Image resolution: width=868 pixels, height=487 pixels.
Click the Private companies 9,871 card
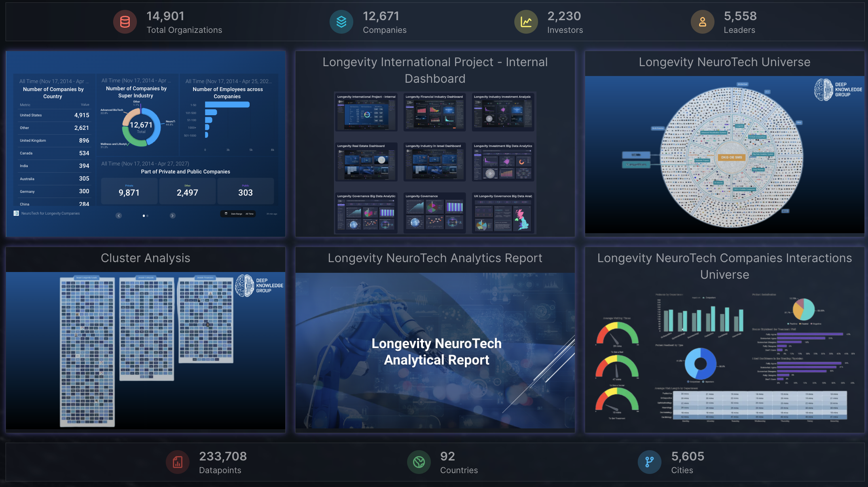[x=129, y=191]
